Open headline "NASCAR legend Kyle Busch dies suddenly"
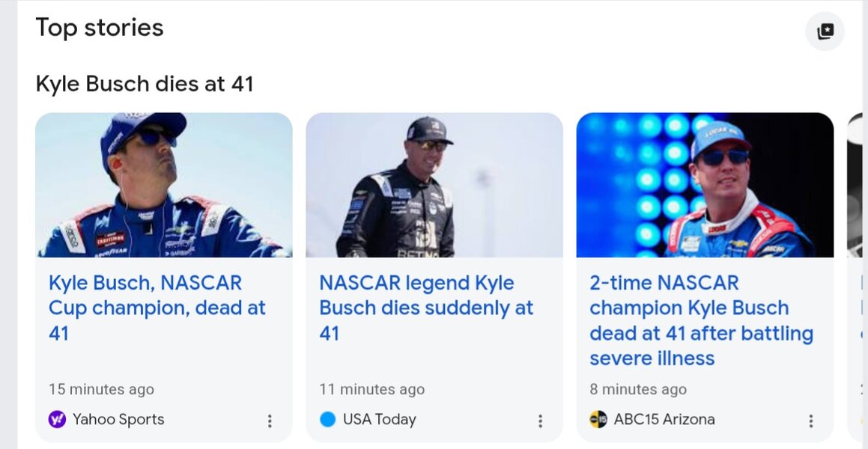The width and height of the screenshot is (868, 449). pyautogui.click(x=426, y=308)
